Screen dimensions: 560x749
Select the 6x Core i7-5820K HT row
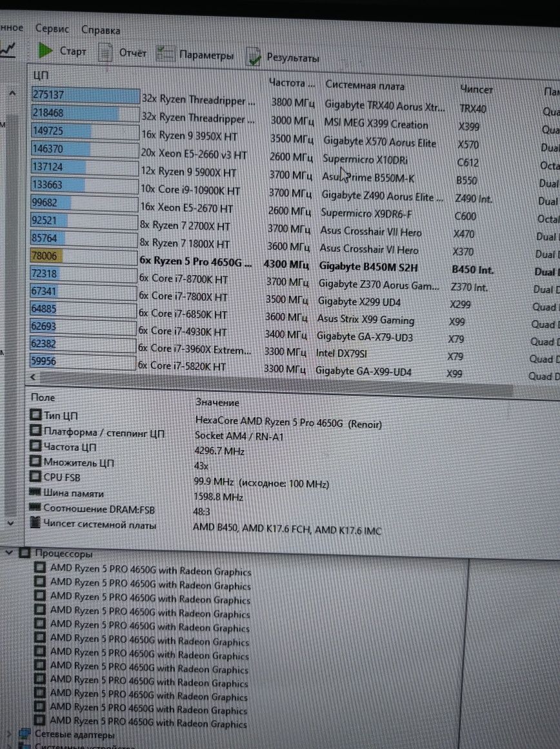[x=182, y=365]
